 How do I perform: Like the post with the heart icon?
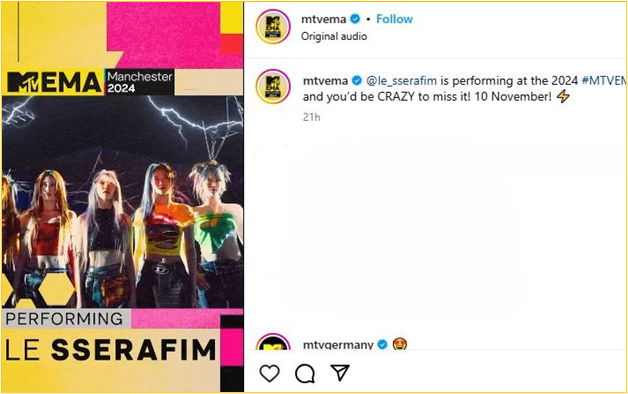[x=270, y=373]
